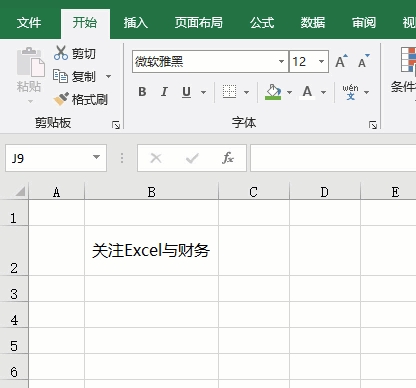The image size is (416, 388).
Task: Click the Copy icon
Action: click(x=60, y=76)
